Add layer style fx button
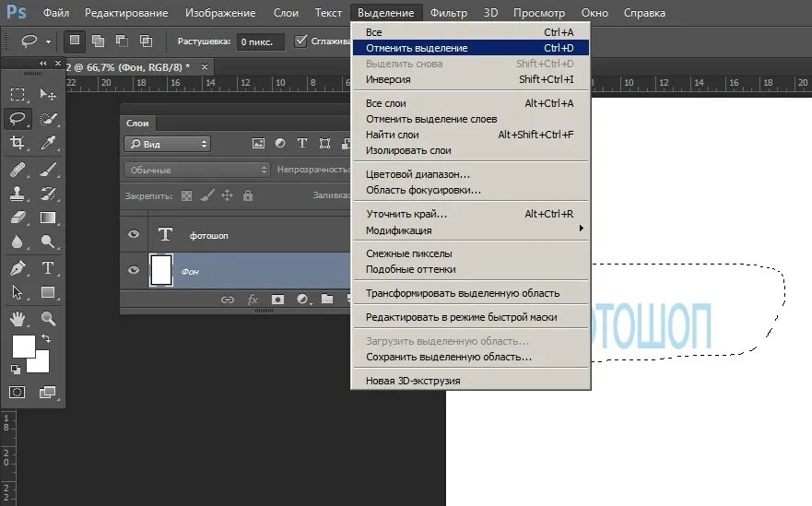 coord(253,300)
